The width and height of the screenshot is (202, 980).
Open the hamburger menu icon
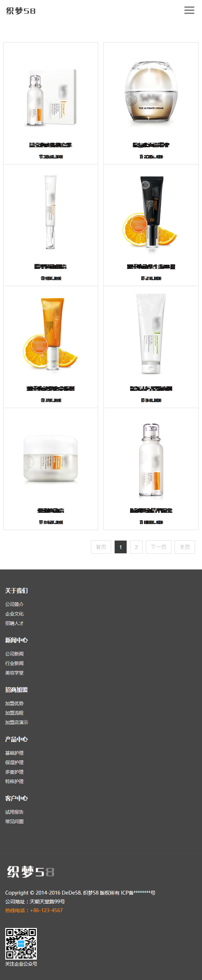[189, 10]
